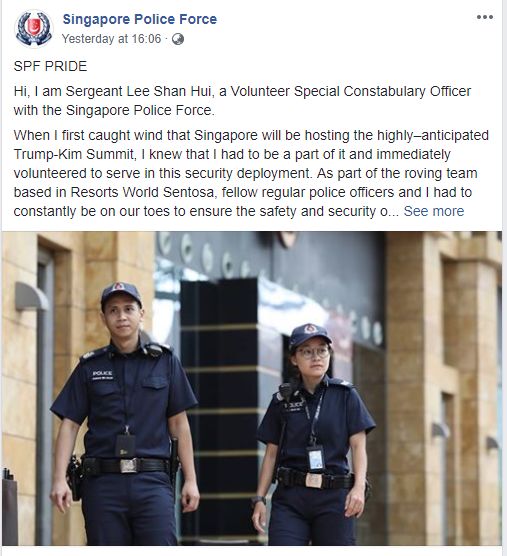Screen dimensions: 507x556
Task: Click the Trump-Kim Summit paragraph text
Action: (251, 173)
